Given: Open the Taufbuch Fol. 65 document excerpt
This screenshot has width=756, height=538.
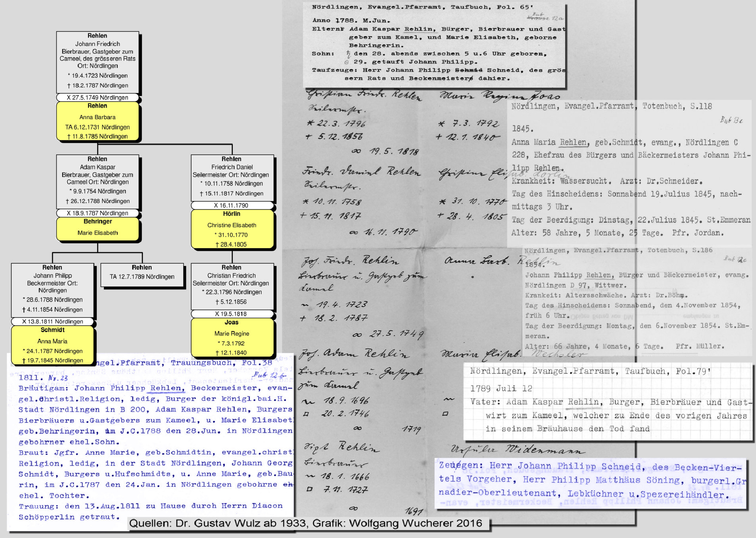Looking at the screenshot, I should tap(434, 45).
